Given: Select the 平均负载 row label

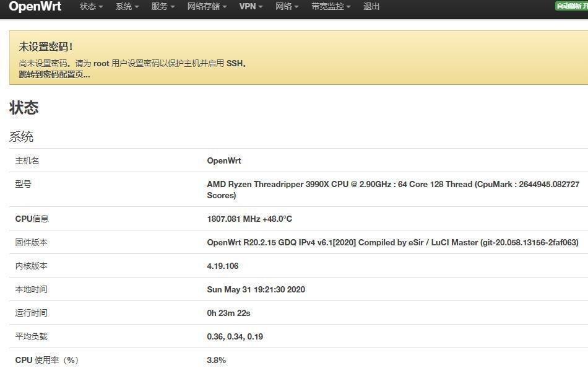Looking at the screenshot, I should pyautogui.click(x=31, y=336).
